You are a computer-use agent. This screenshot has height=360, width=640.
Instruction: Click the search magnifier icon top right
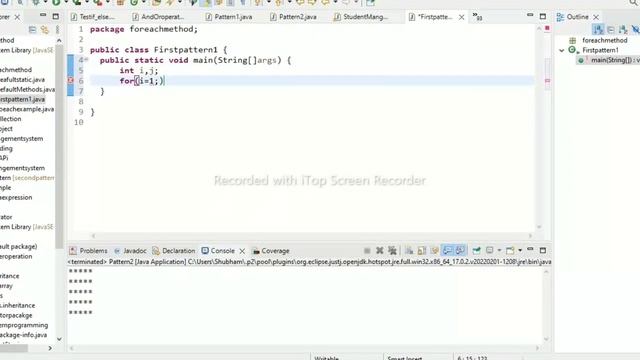click(x=634, y=3)
